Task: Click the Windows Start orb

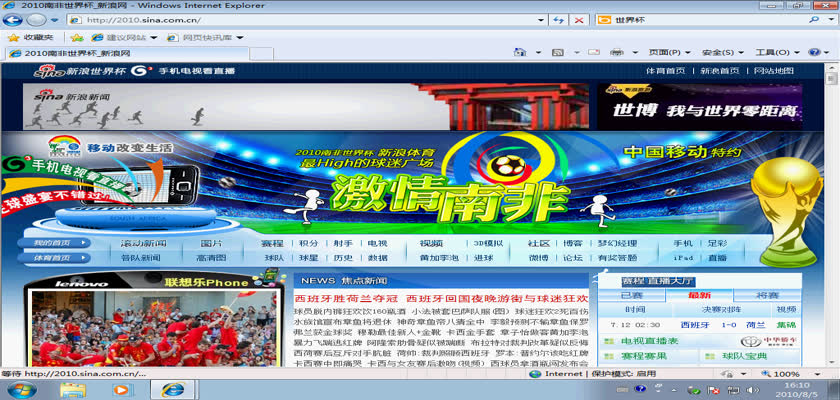Action: pos(20,388)
